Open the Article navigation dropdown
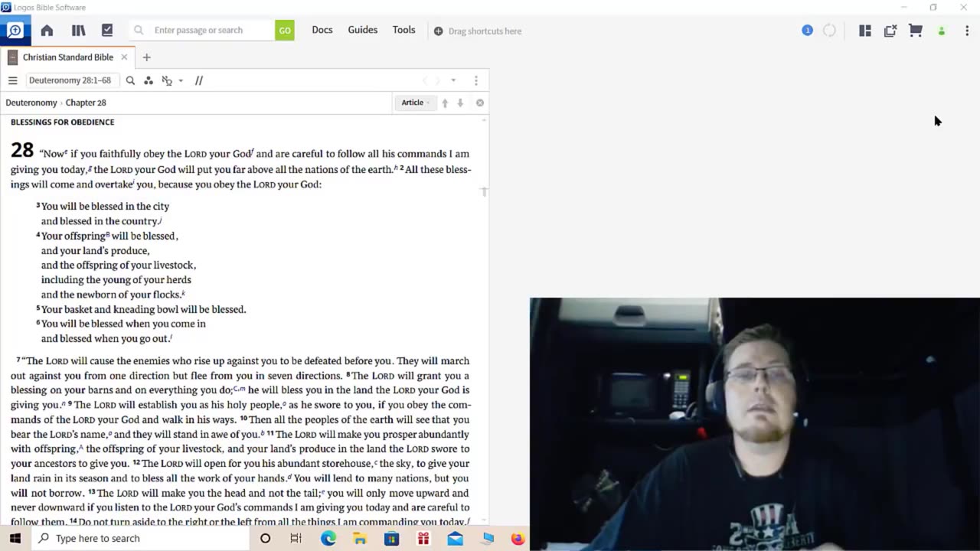The image size is (980, 551). pos(416,103)
